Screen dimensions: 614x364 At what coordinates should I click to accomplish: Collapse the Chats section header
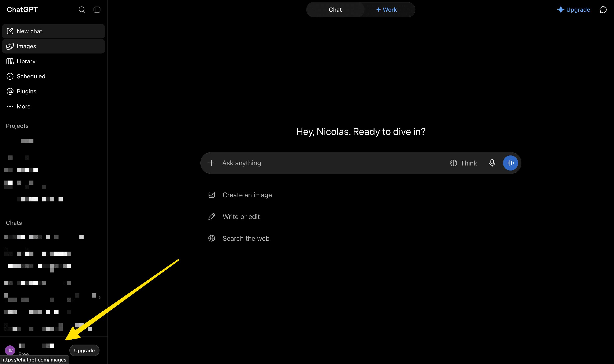tap(14, 223)
